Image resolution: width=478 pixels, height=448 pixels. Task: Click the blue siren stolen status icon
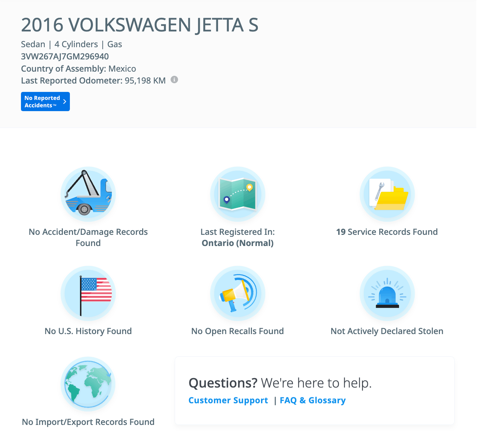387,294
